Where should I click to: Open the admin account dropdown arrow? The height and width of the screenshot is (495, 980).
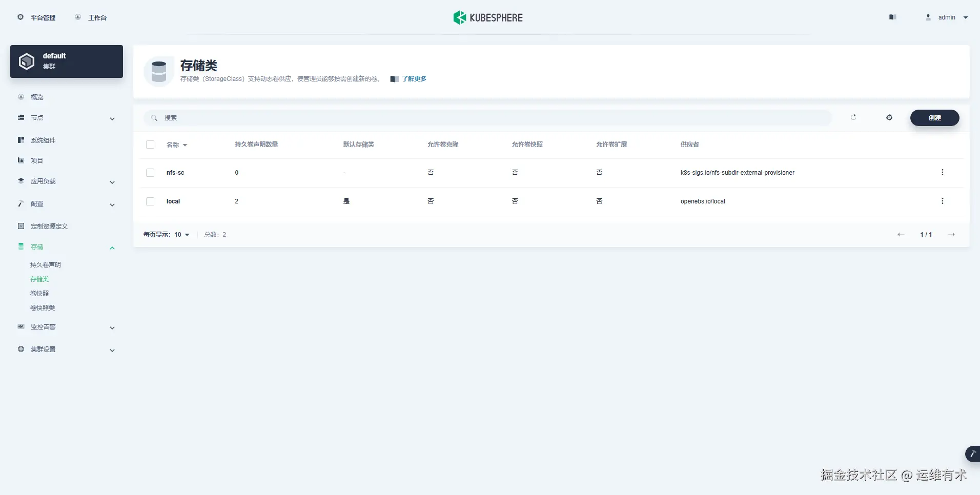tap(966, 17)
